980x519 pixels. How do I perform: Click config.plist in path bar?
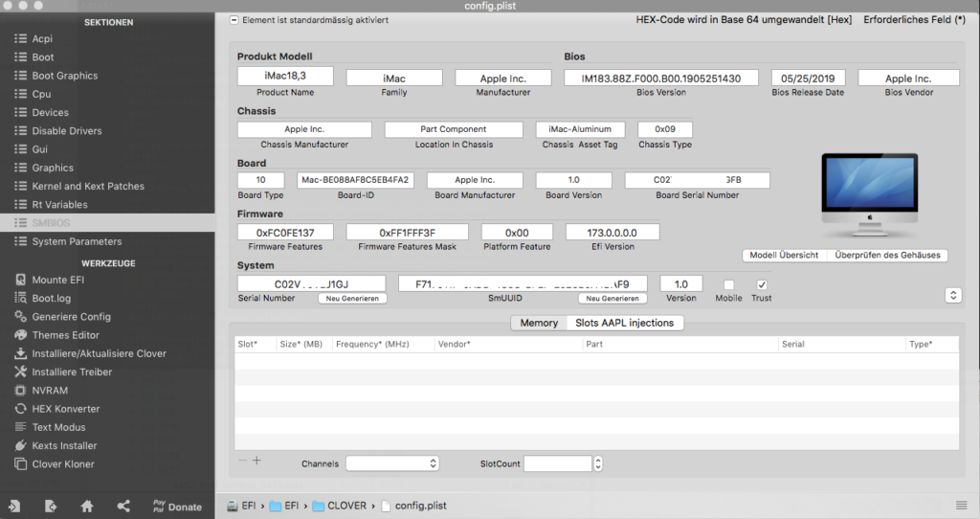413,506
